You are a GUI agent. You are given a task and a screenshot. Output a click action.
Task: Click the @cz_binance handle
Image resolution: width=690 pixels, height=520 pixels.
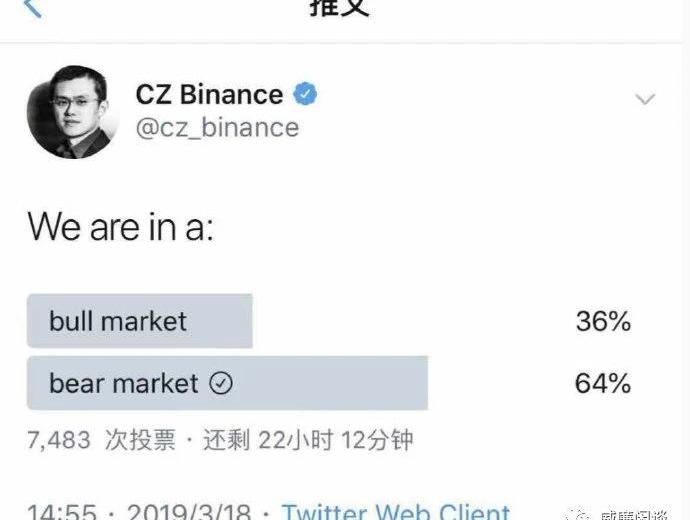click(217, 128)
